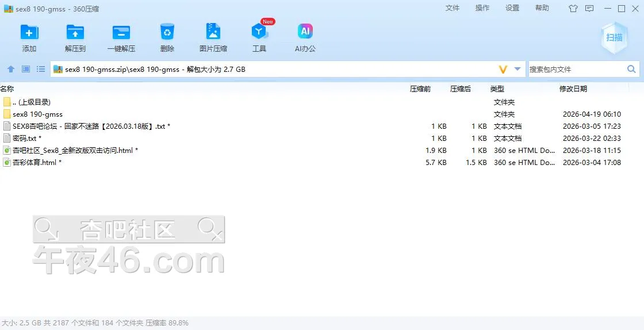Switch to large icon view mode

pyautogui.click(x=26, y=69)
